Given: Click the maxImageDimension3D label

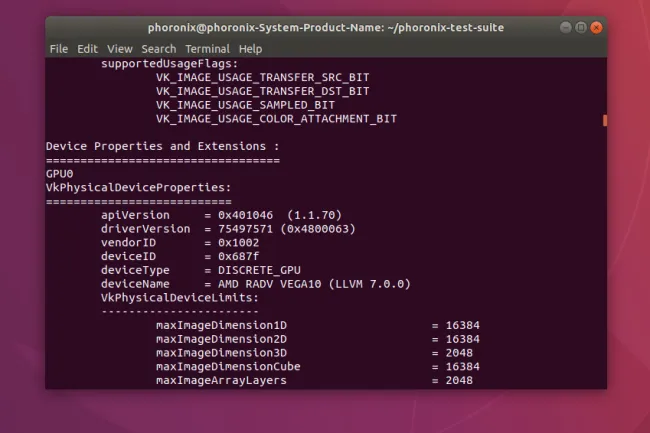Looking at the screenshot, I should [x=221, y=353].
